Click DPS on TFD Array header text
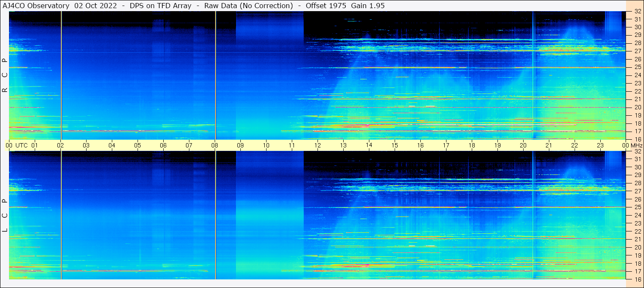Screen dimensions: 644x288 [x=161, y=6]
